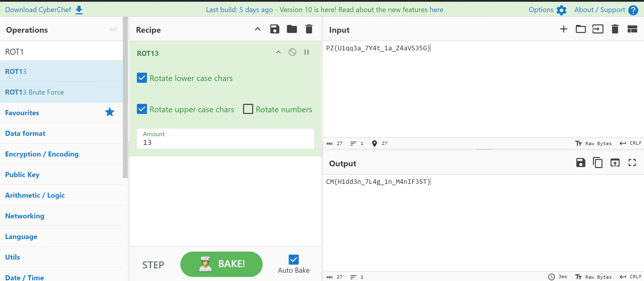Open the Favourites category
The height and width of the screenshot is (281, 644).
pos(22,113)
